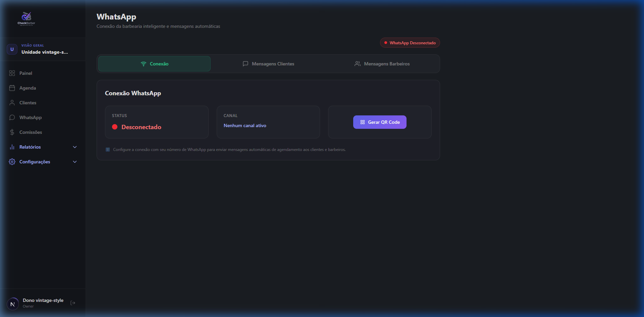
Task: Click the VISÃO GERAL label
Action: click(x=33, y=46)
